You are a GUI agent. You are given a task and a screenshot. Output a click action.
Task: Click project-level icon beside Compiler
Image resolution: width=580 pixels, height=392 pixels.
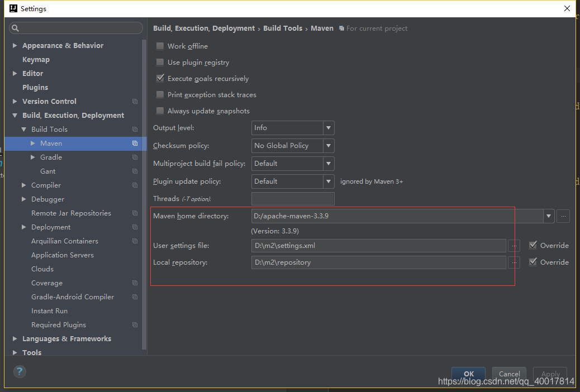(135, 185)
